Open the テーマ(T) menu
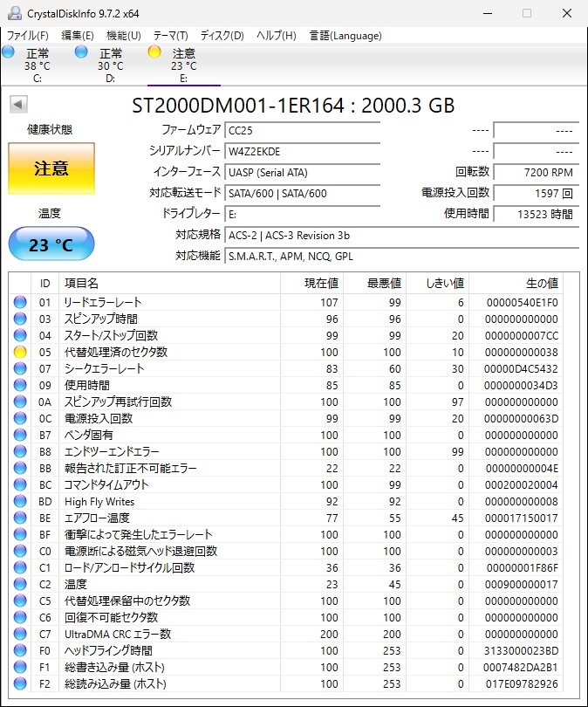Viewport: 588px width, 707px height. 170,36
